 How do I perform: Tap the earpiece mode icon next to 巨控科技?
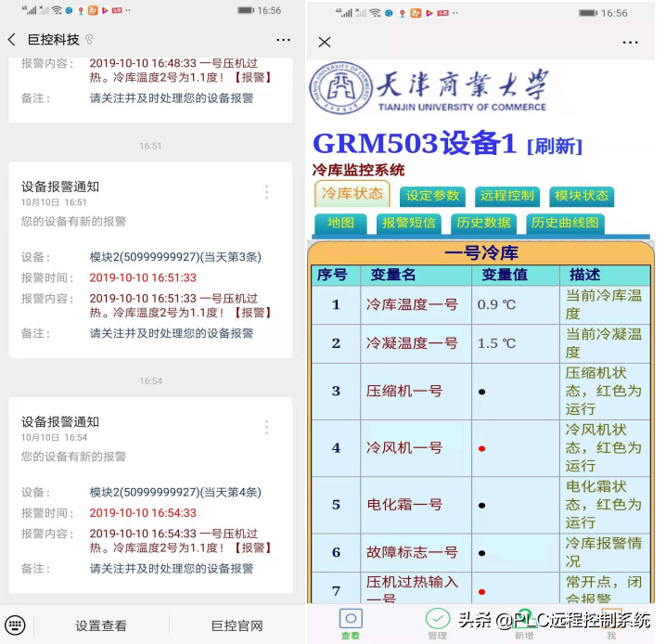(x=89, y=40)
